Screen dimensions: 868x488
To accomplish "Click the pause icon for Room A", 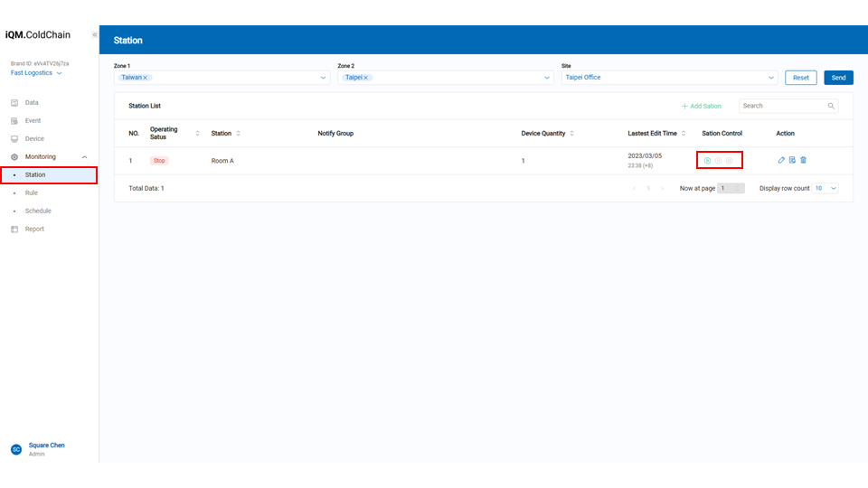I will point(719,161).
